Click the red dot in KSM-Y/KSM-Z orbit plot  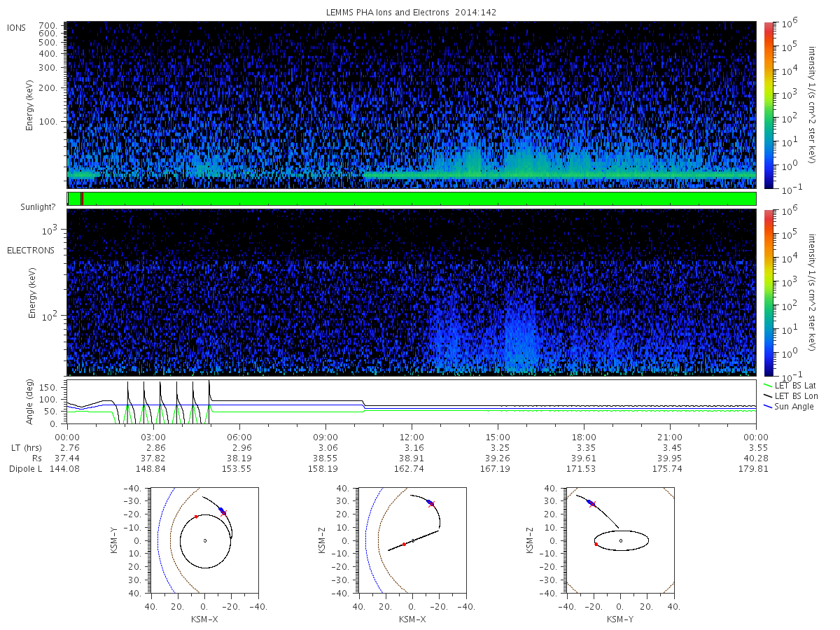[x=596, y=544]
